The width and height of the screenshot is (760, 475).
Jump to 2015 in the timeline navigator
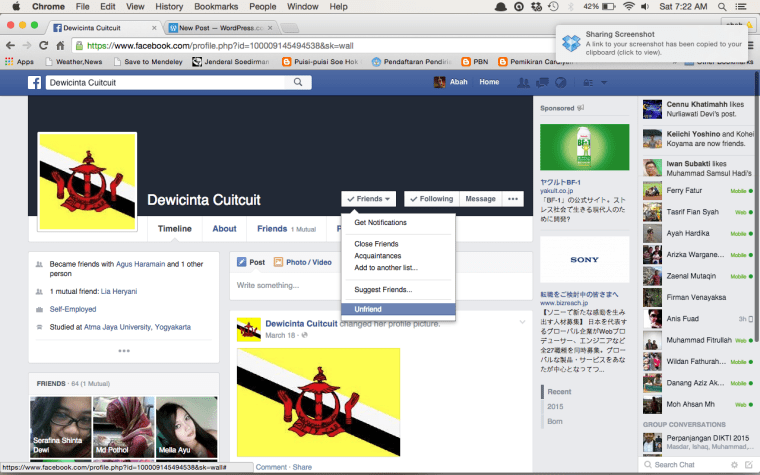(555, 407)
